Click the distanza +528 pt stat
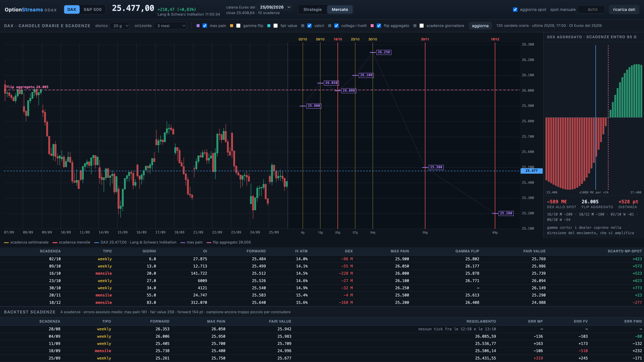The height and width of the screenshot is (362, 644). (x=628, y=202)
